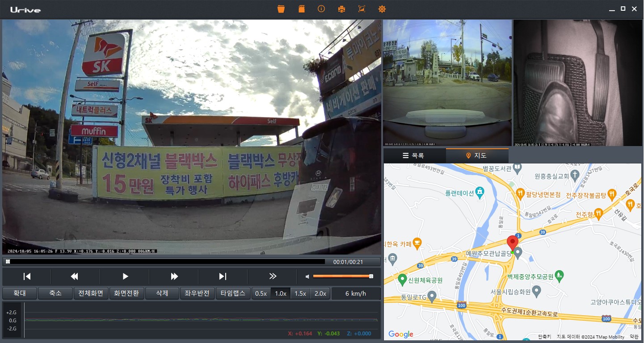Click the printer icon
Image resolution: width=644 pixels, height=343 pixels.
coord(341,9)
